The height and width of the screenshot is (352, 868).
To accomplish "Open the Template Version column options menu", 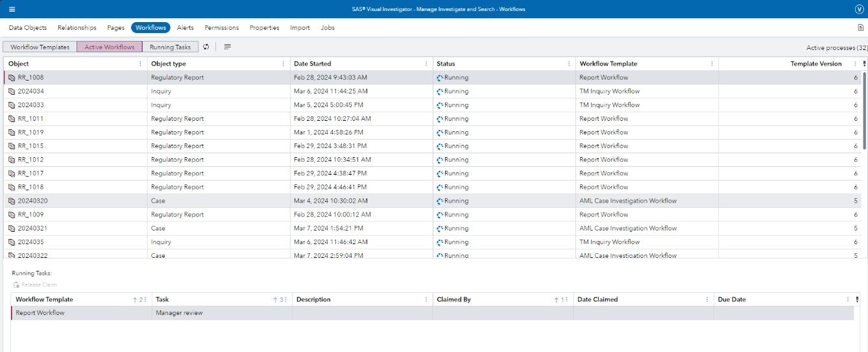I will point(855,64).
